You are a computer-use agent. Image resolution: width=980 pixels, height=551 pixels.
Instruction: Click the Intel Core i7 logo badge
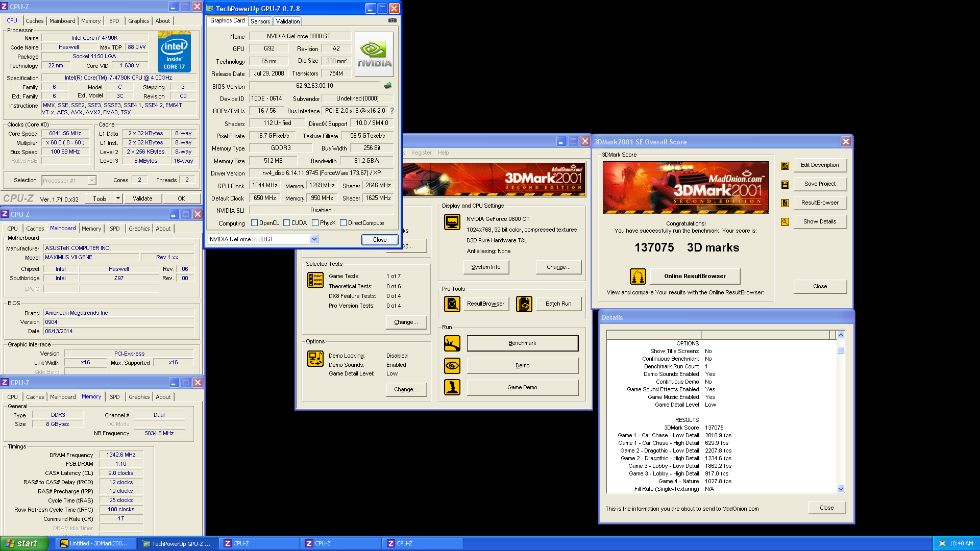point(174,52)
